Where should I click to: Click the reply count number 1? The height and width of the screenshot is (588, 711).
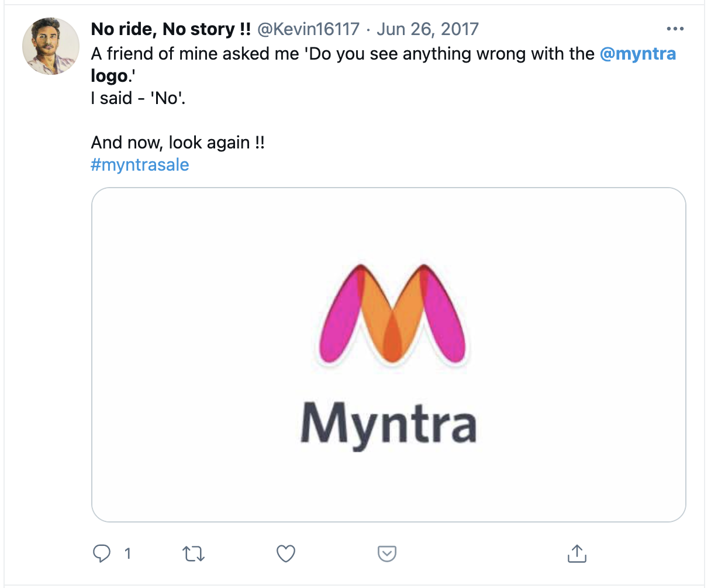[x=127, y=554]
